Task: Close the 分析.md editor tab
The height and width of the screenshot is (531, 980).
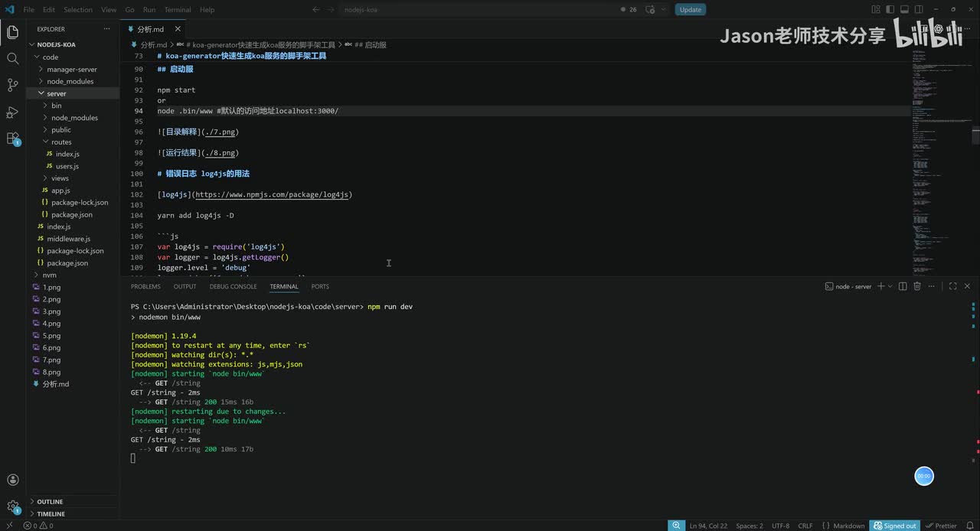Action: [176, 29]
